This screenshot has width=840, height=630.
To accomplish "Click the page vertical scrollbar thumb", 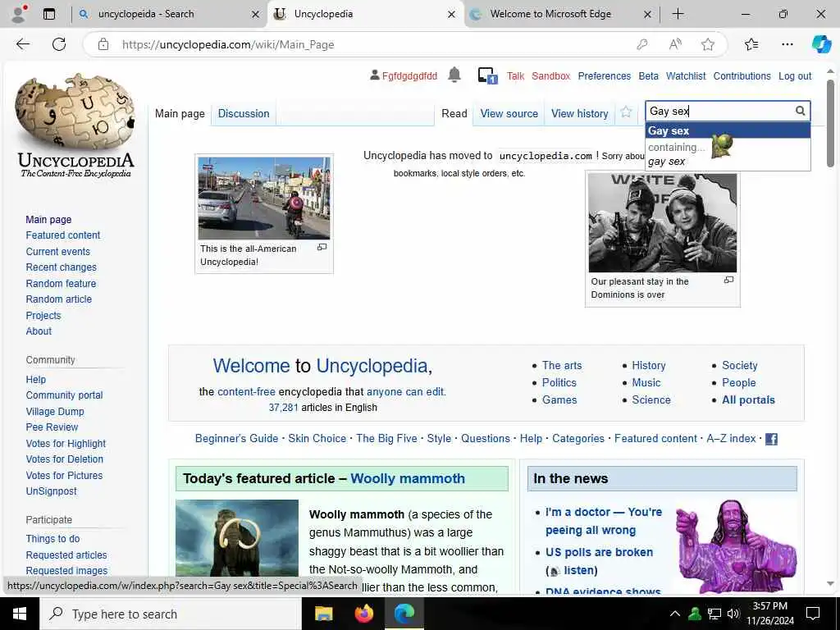I will 830,123.
